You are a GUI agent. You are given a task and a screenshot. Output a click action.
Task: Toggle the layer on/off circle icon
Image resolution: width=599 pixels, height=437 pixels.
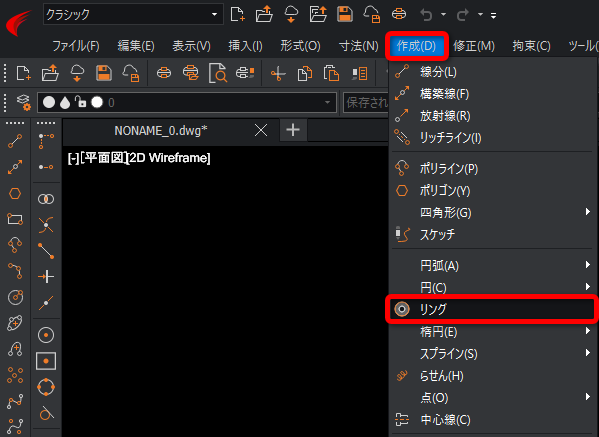point(49,102)
